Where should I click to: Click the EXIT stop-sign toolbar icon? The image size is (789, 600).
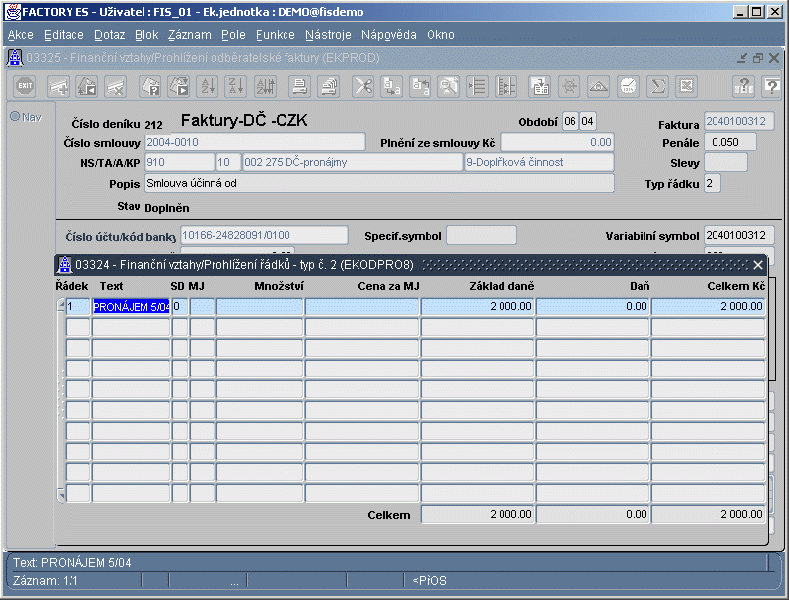(x=25, y=87)
